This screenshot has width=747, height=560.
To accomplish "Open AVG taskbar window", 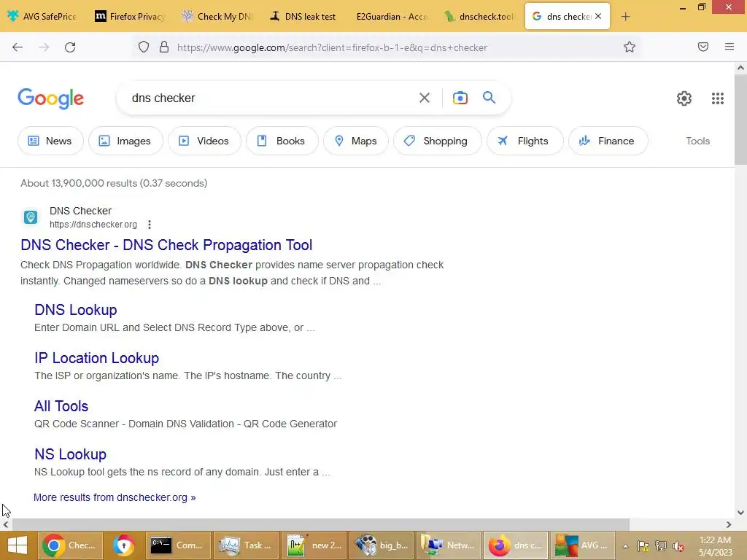I will pyautogui.click(x=584, y=545).
